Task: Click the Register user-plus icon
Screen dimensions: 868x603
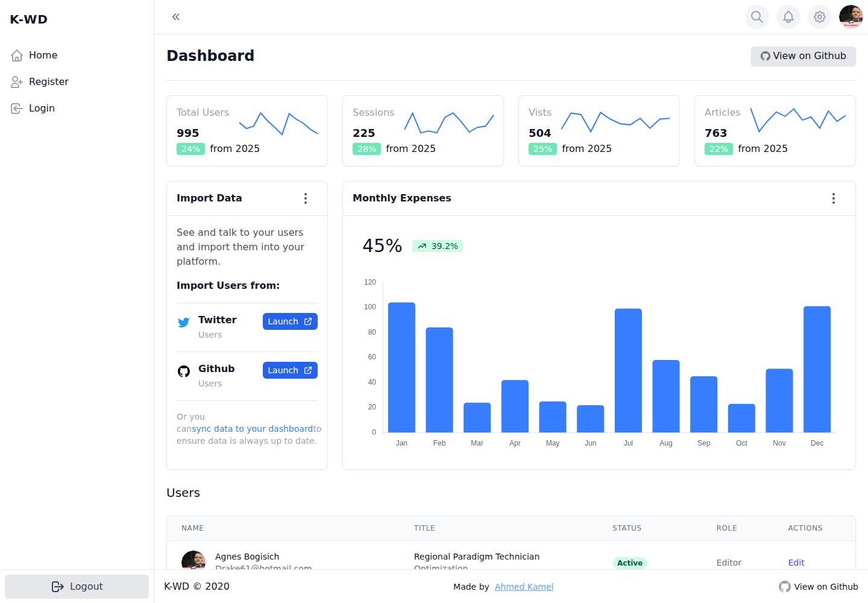Action: (x=17, y=82)
